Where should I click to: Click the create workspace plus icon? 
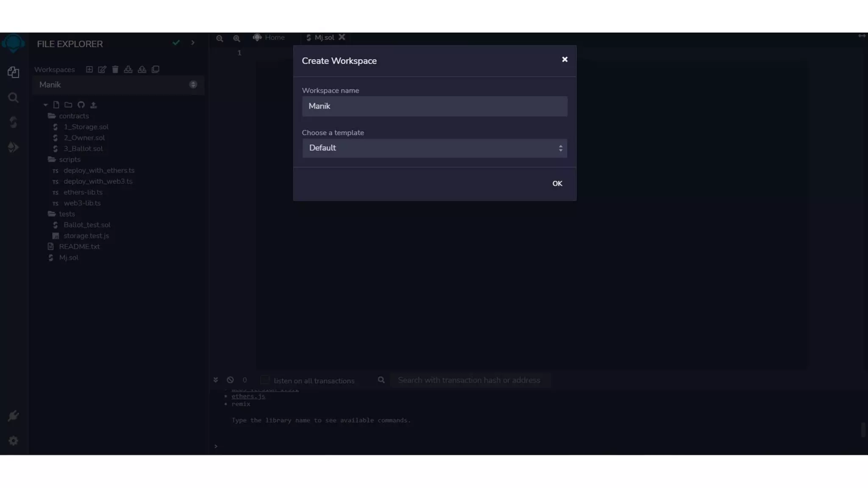click(89, 69)
